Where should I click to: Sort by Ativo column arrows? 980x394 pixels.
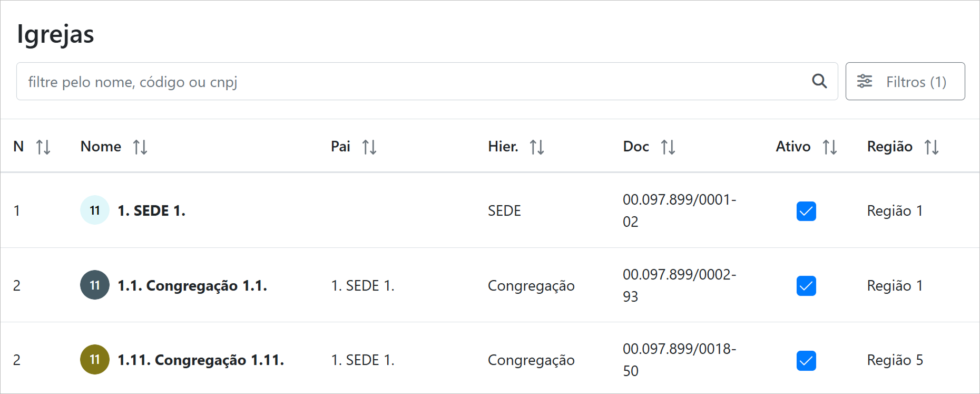830,147
